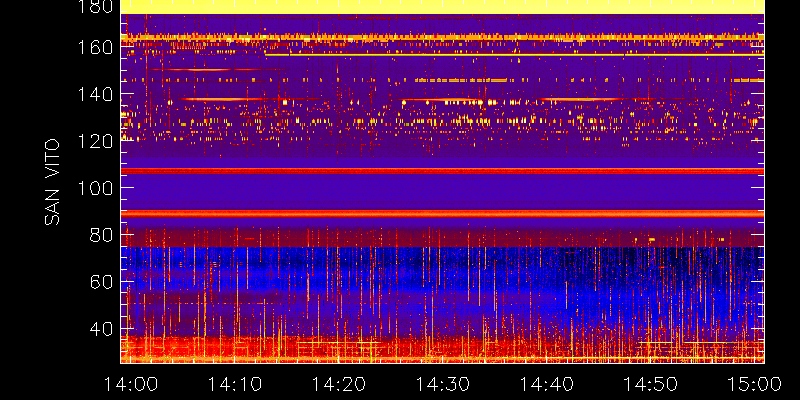800x400 pixels.
Task: Click the 40 frequency axis label
Action: (102, 329)
